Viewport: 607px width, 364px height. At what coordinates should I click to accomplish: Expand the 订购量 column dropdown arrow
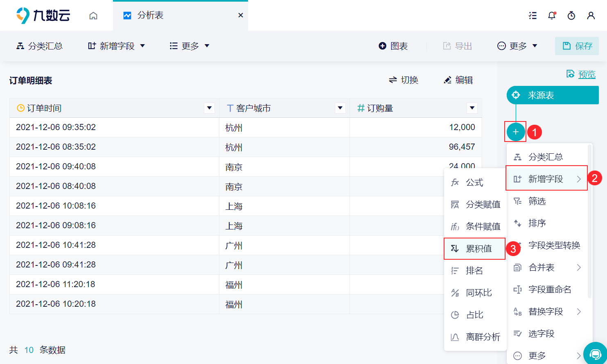[472, 108]
